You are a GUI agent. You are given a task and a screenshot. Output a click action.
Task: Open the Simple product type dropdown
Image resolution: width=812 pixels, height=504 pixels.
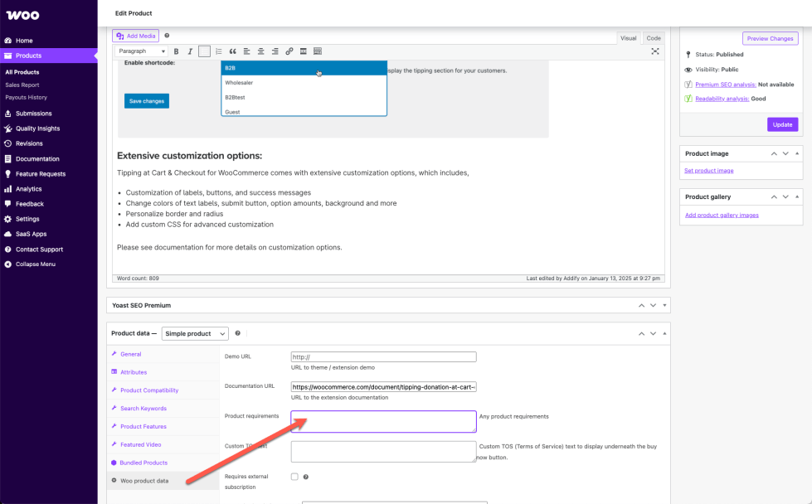[195, 334]
